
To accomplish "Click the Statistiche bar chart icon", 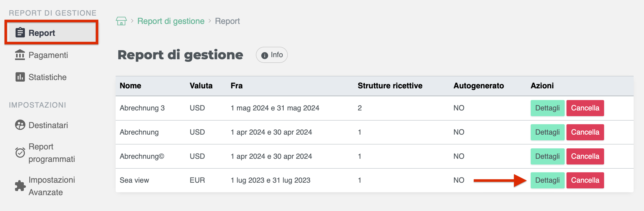I will click(x=20, y=77).
